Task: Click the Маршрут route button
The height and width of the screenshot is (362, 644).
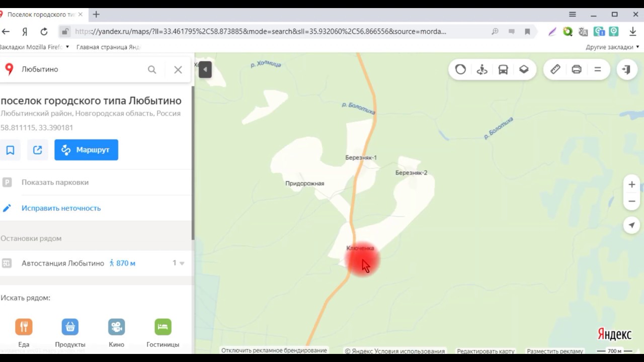Action: [86, 150]
